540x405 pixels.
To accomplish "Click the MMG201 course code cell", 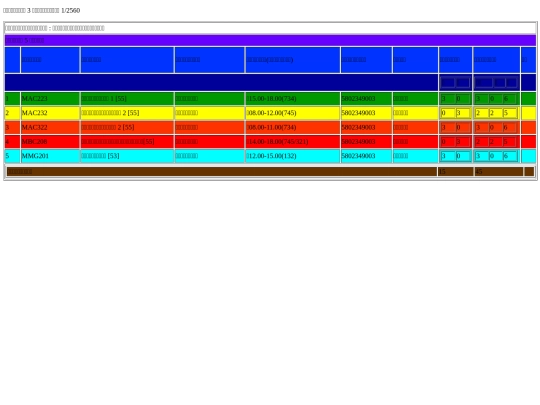I will [50, 156].
